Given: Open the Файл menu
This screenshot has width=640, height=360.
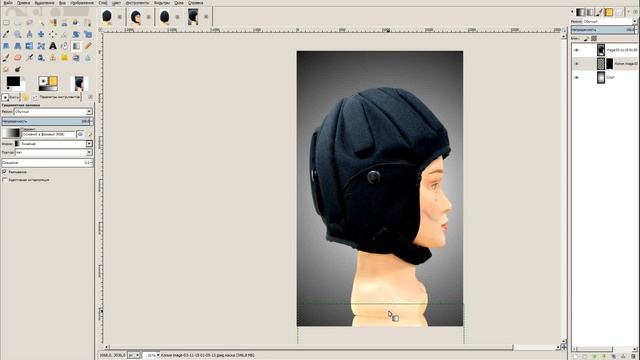Looking at the screenshot, I should click(x=8, y=2).
